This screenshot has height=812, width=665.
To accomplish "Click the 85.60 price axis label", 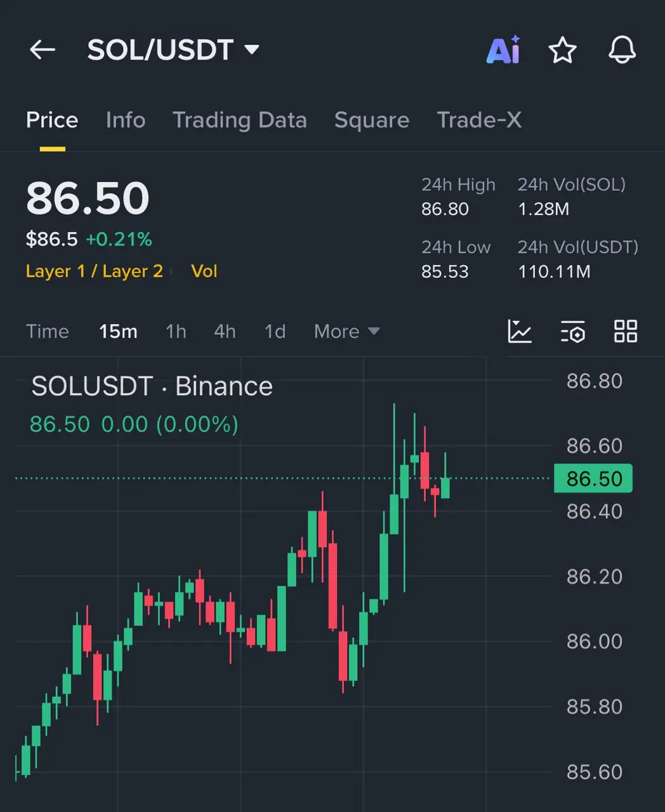I will [595, 772].
